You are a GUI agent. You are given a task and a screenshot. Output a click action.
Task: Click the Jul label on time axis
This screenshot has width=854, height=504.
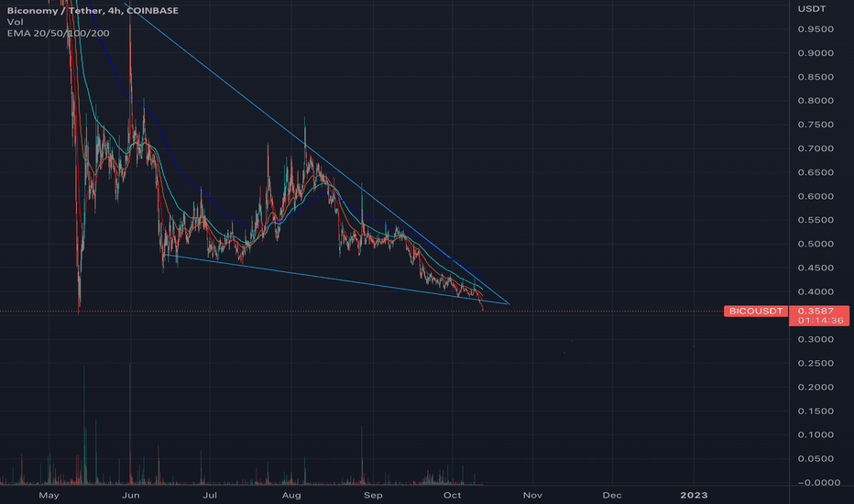(210, 495)
